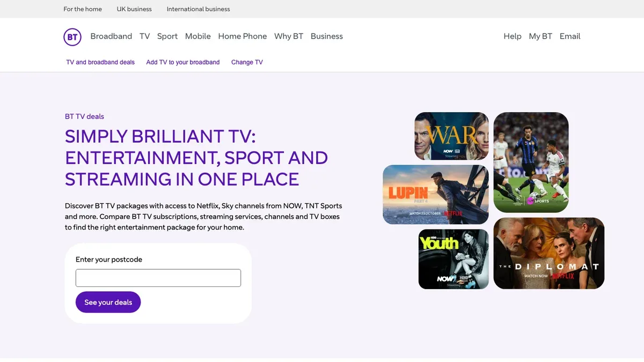Select Sport in the main navigation
This screenshot has height=362, width=644.
click(167, 36)
